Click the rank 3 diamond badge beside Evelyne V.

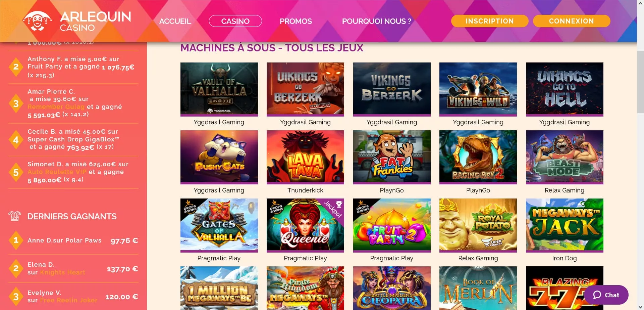[16, 297]
